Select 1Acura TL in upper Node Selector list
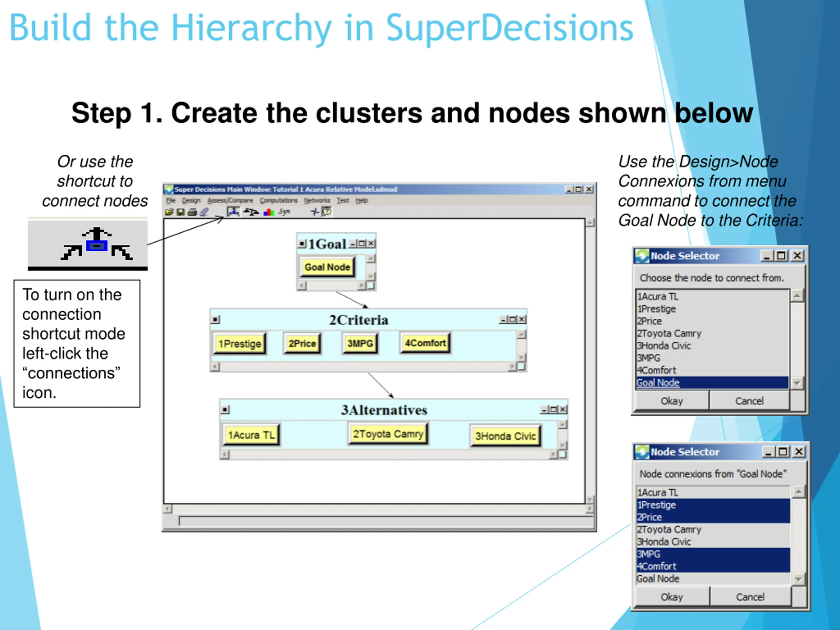The height and width of the screenshot is (630, 840). (x=712, y=297)
